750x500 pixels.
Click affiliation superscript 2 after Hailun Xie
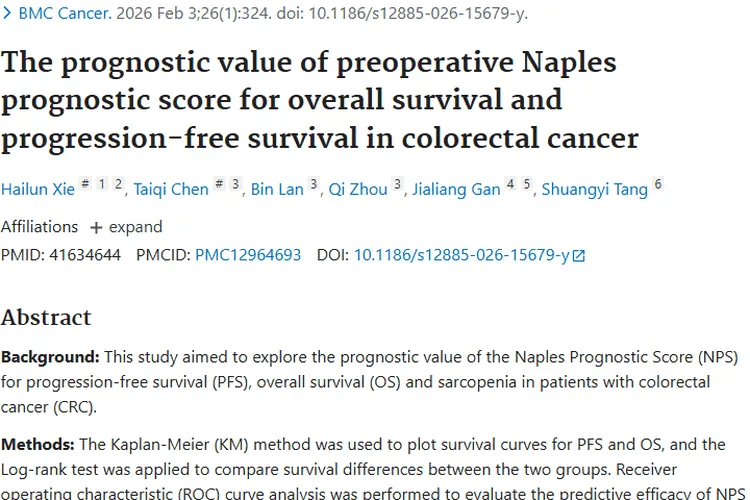click(x=118, y=184)
